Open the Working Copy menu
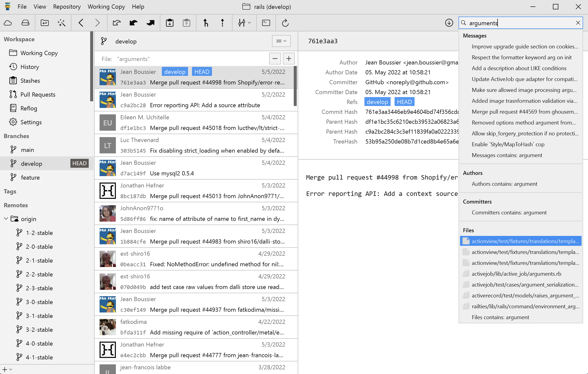The height and width of the screenshot is (374, 588). point(106,7)
